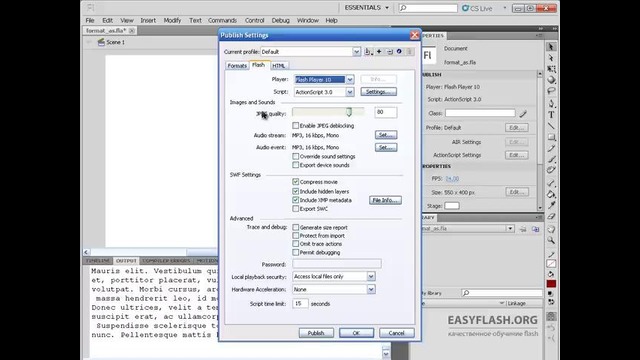The height and width of the screenshot is (360, 640).
Task: Select the Deco tool
Action: click(x=551, y=170)
